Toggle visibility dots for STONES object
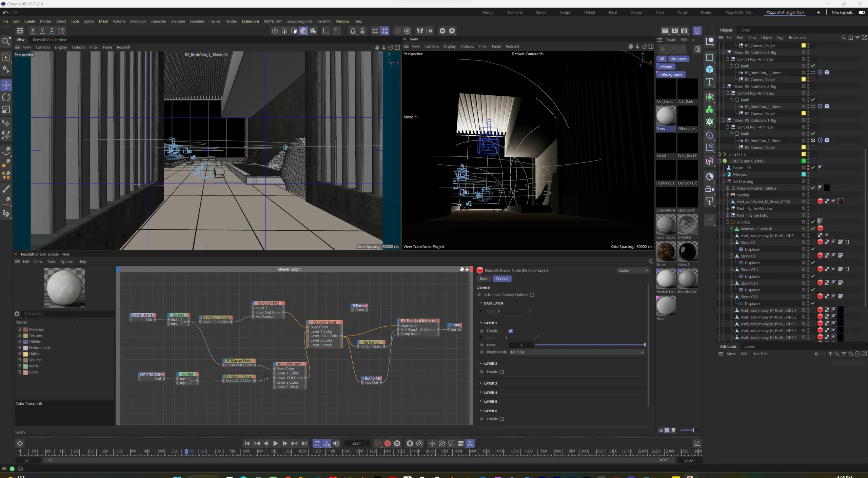 808,222
